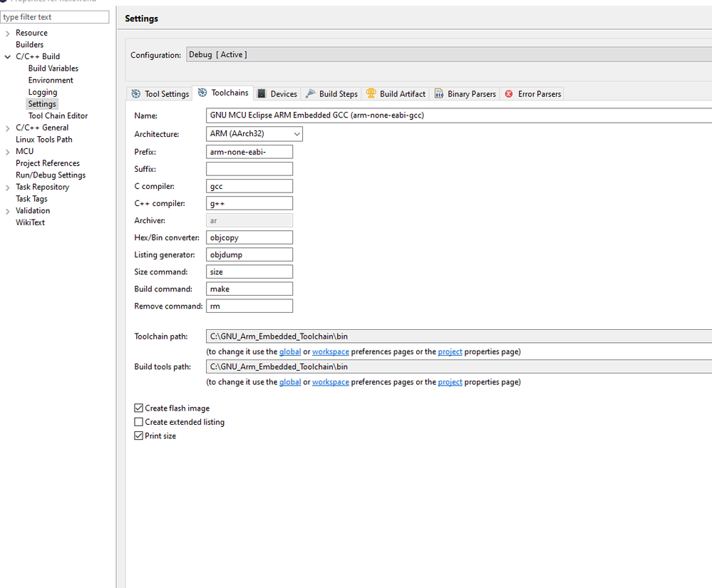The width and height of the screenshot is (712, 588).
Task: Click the C++ compiler g++ field
Action: (x=249, y=203)
